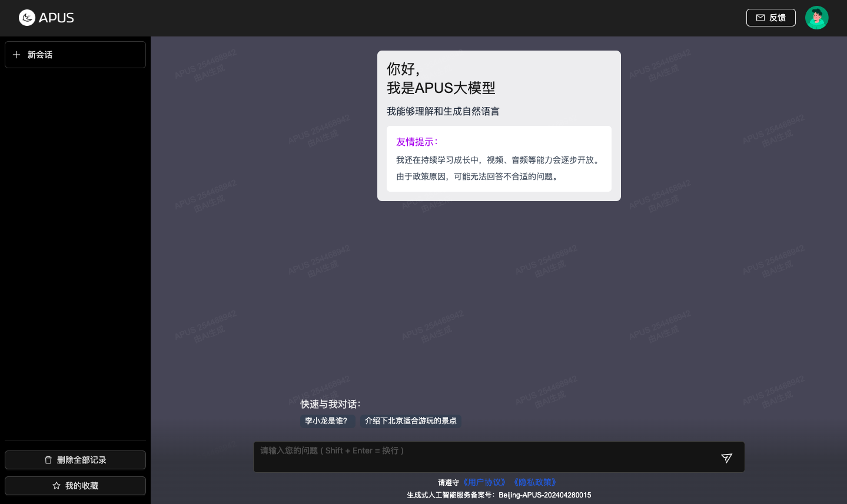Image resolution: width=847 pixels, height=504 pixels.
Task: Start a 新会话 new conversation
Action: point(75,55)
